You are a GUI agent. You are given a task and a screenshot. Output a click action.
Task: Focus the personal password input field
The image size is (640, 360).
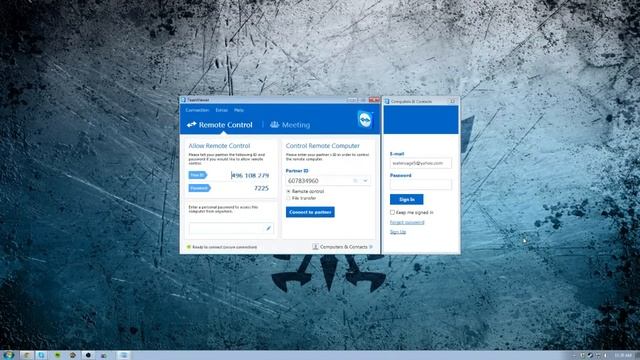click(231, 229)
